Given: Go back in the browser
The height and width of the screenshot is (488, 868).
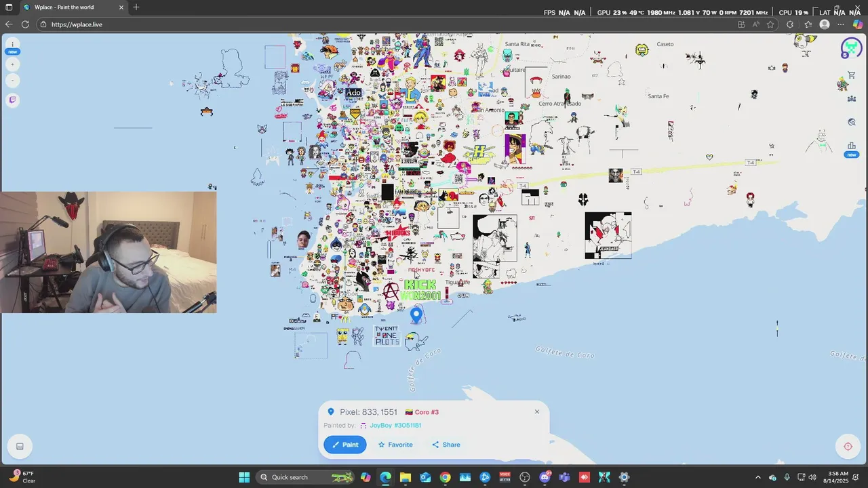Looking at the screenshot, I should (x=9, y=24).
